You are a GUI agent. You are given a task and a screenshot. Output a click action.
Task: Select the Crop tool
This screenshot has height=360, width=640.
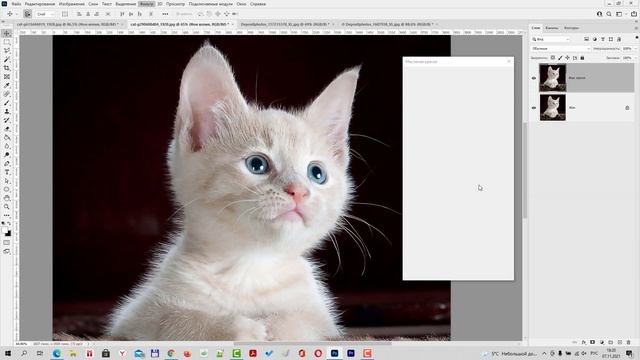coord(7,68)
